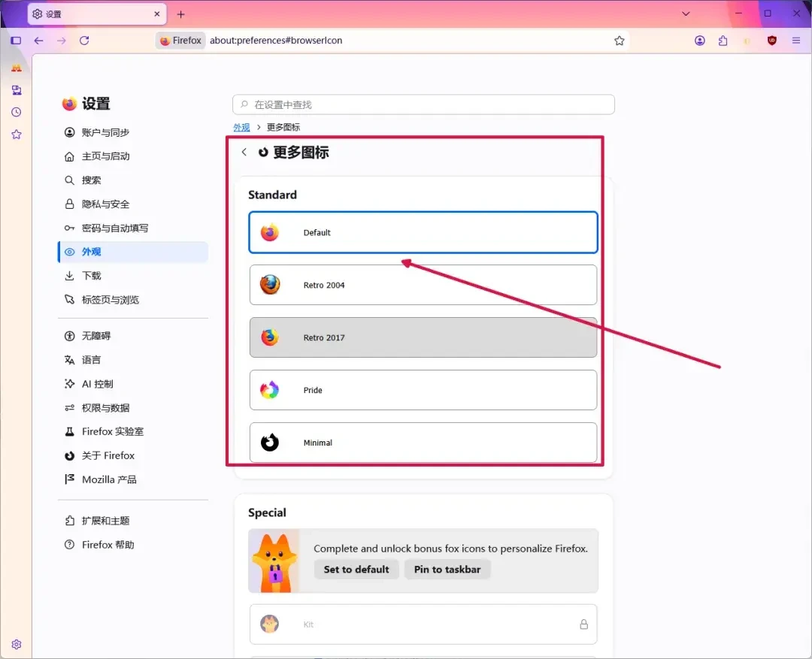The image size is (812, 659).
Task: Open 隐私与安全 settings category
Action: (x=133, y=204)
